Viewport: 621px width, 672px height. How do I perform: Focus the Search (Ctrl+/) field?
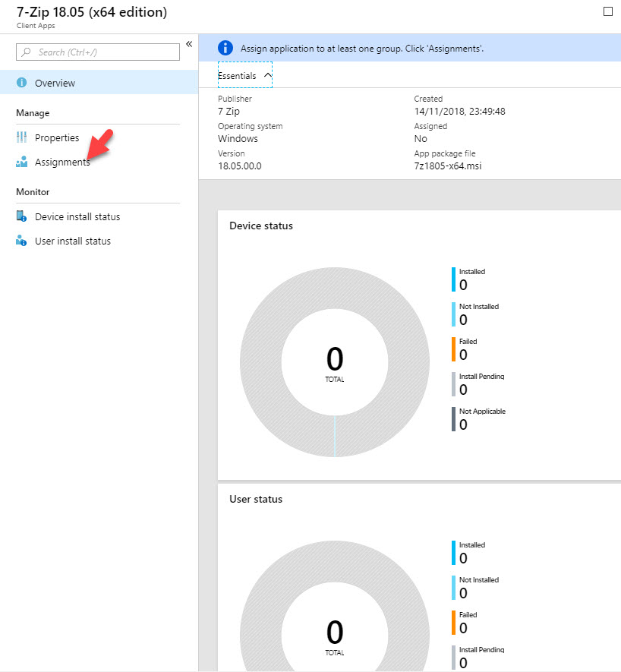tap(98, 52)
